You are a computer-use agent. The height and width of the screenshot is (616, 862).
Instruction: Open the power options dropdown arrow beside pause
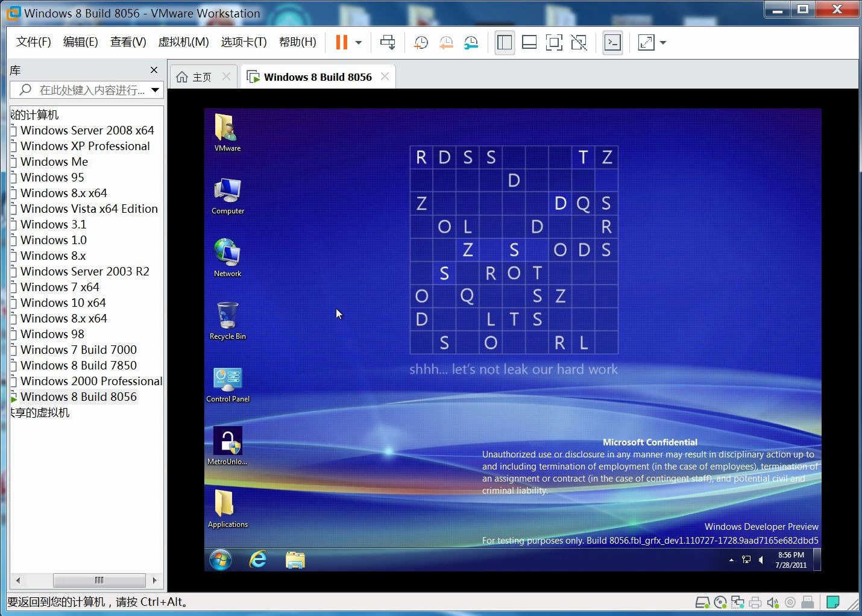[359, 42]
